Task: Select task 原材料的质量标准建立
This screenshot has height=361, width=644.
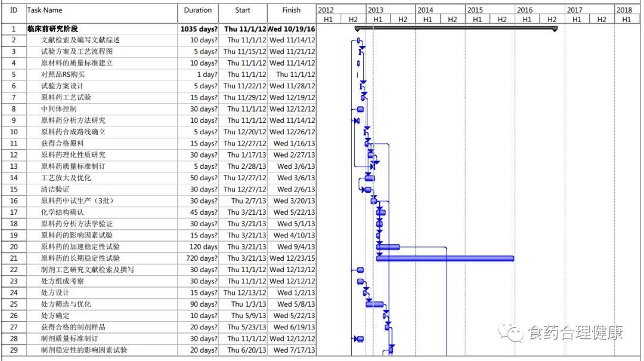Action: point(76,63)
